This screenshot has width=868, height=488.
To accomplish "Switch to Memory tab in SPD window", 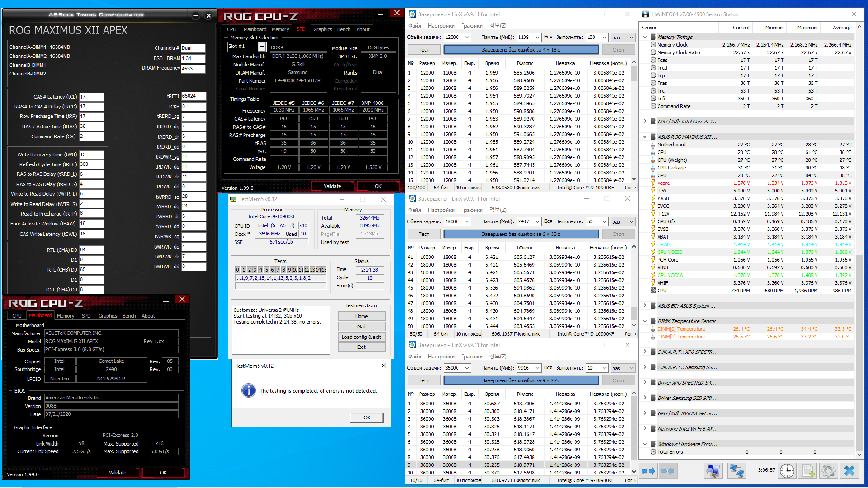I will click(x=280, y=29).
